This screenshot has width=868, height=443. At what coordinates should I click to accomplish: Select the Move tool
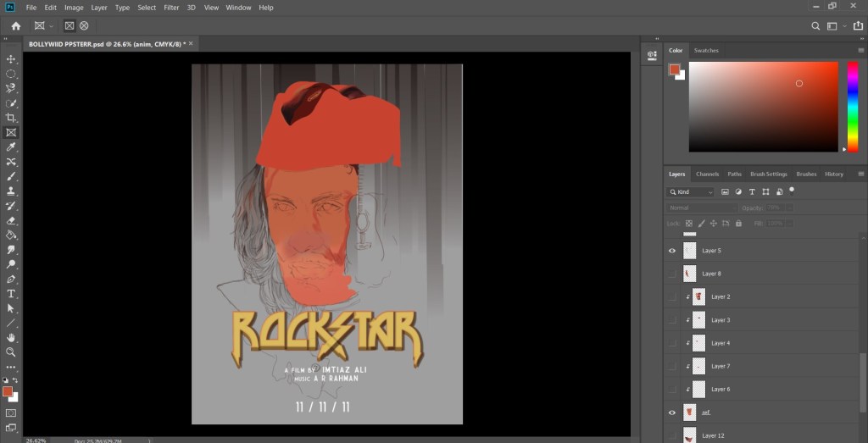[11, 59]
